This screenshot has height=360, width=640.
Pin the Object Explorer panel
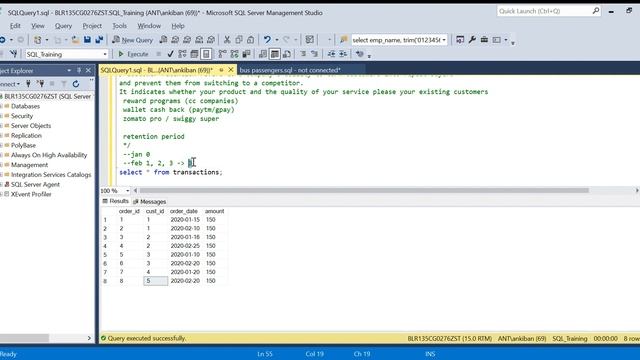pos(79,70)
